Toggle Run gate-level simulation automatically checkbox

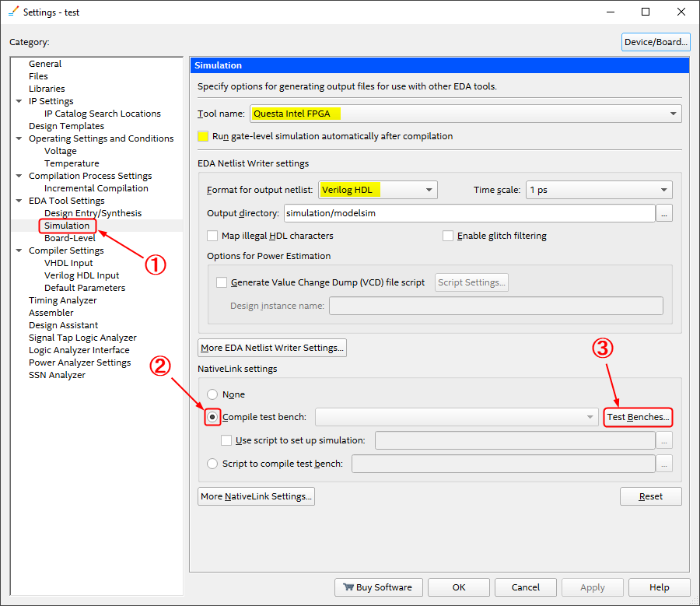[203, 136]
